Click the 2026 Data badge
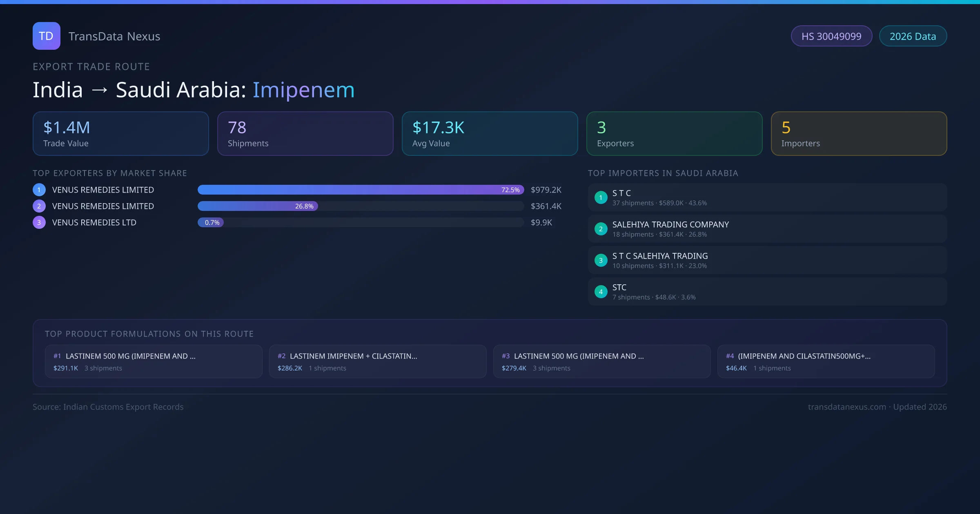This screenshot has width=980, height=514. tap(913, 36)
